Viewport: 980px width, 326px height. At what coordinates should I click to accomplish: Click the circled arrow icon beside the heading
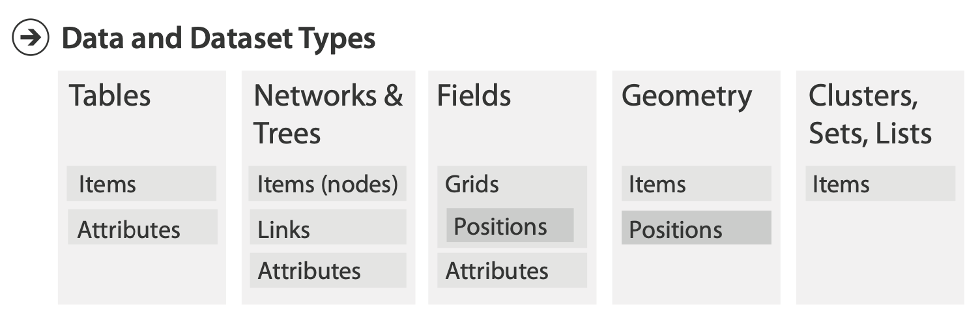pos(31,39)
